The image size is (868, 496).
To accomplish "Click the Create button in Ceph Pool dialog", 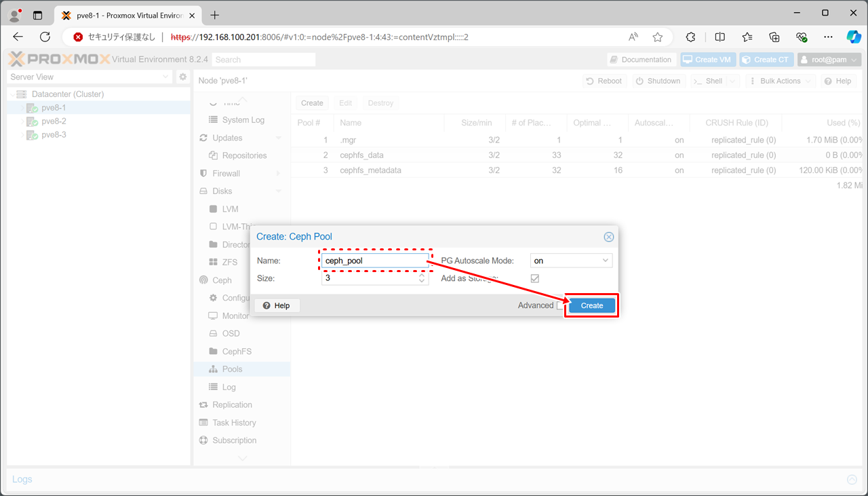I will click(591, 305).
